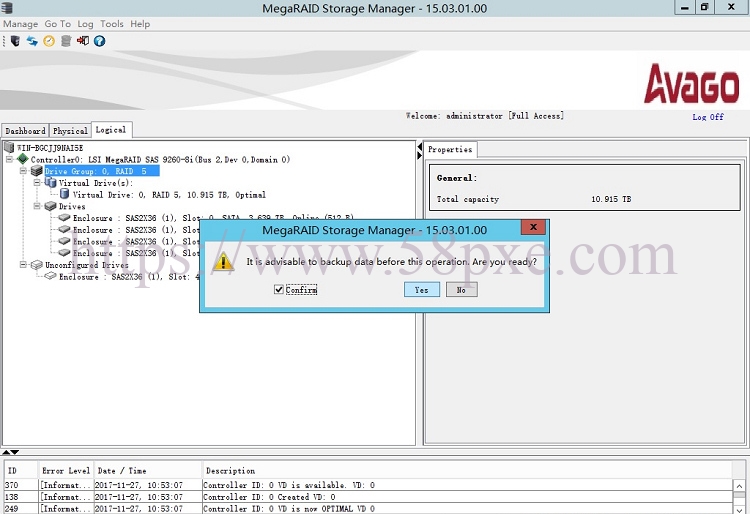The image size is (750, 514).
Task: Collapse the Drive Group 0 node
Action: [23, 171]
